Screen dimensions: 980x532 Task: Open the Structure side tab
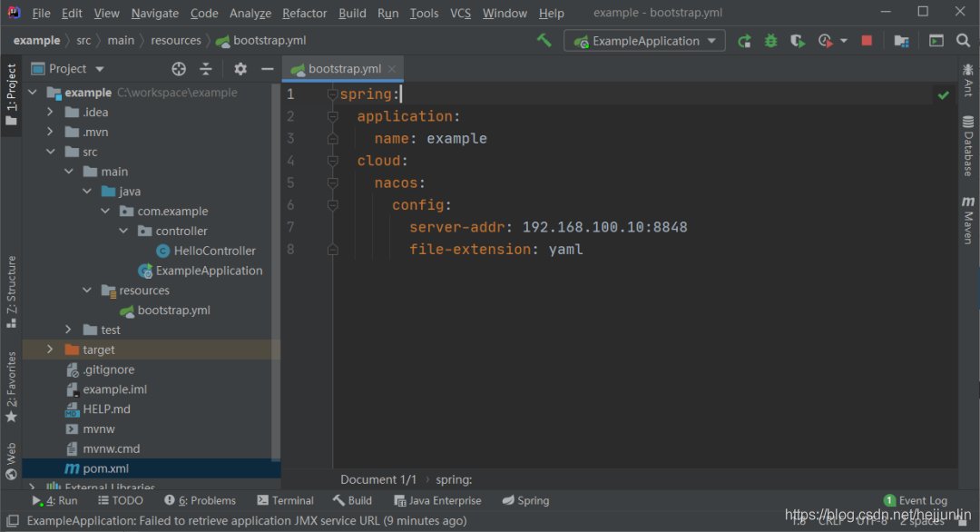tap(11, 292)
